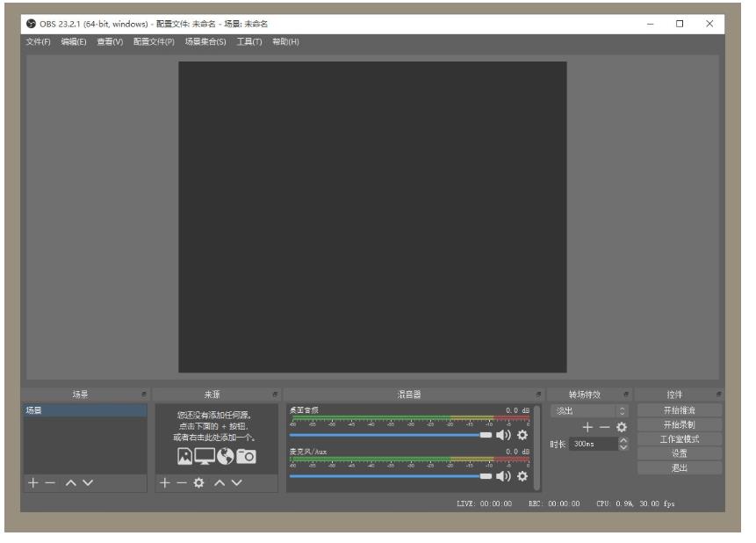
Task: Move source down in the 来源 panel
Action: click(x=235, y=483)
